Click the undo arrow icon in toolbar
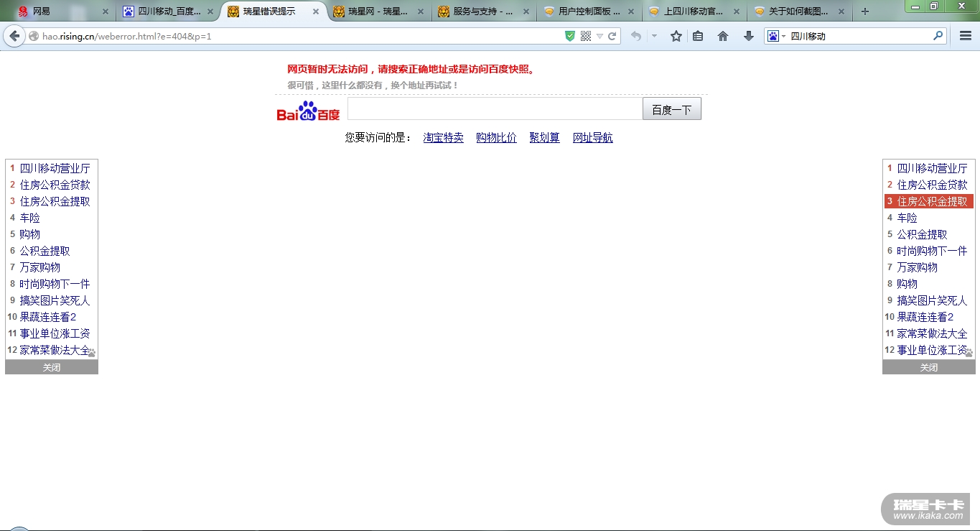980x531 pixels. (635, 36)
